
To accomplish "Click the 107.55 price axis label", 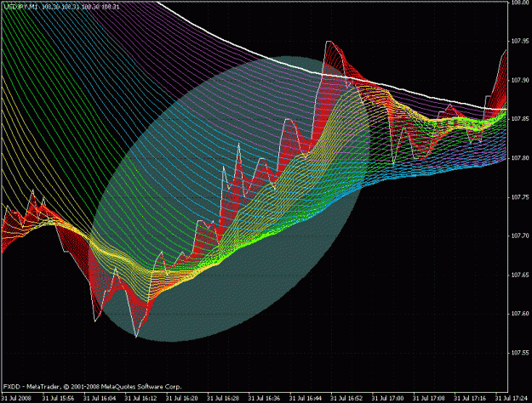I will coord(520,353).
